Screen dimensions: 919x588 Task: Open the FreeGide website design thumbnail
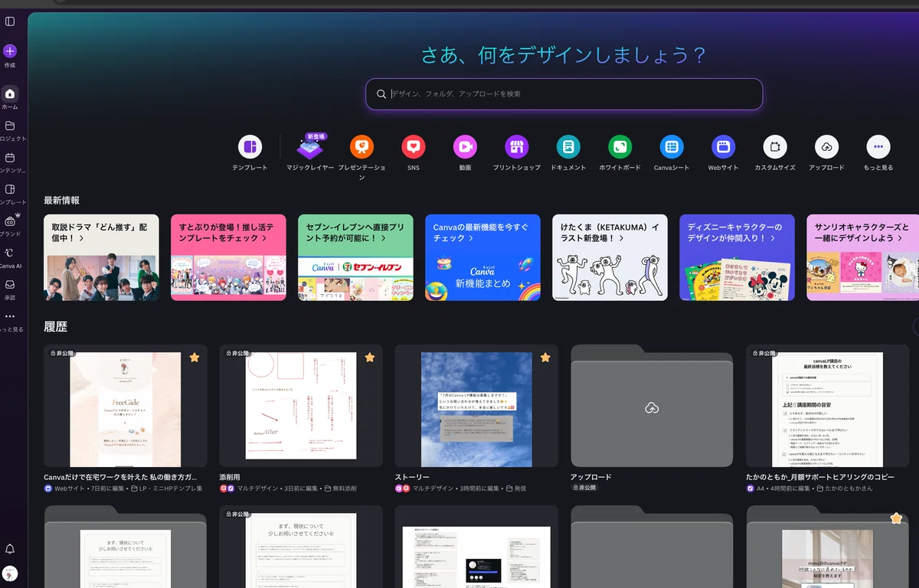coord(126,406)
